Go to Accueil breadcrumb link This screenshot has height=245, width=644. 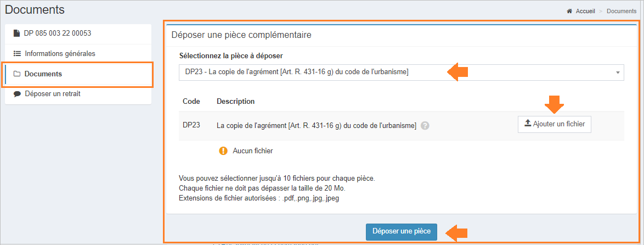pyautogui.click(x=585, y=11)
